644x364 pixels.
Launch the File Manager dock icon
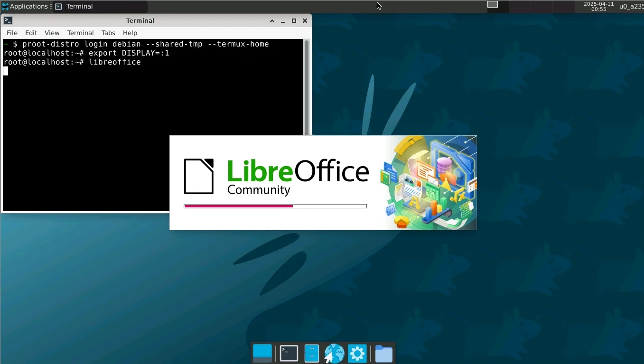click(x=311, y=354)
